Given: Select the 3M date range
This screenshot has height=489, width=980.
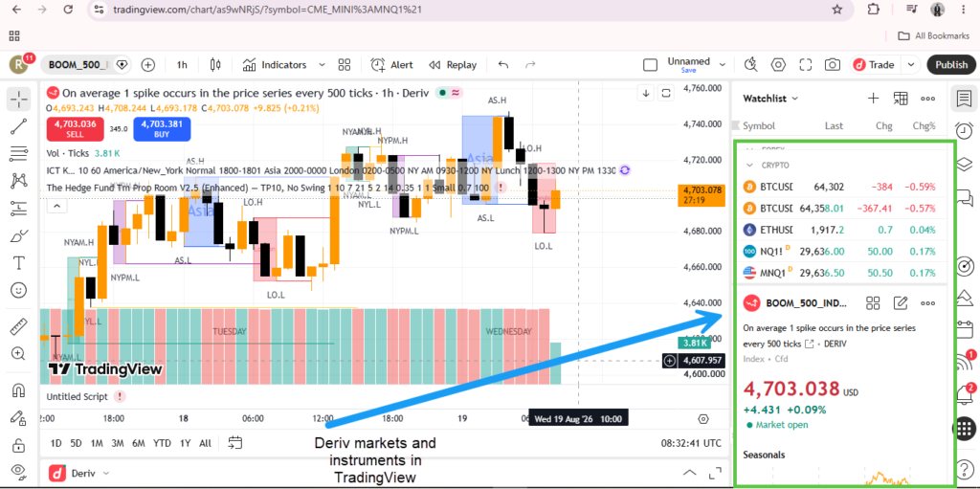Looking at the screenshot, I should (117, 443).
